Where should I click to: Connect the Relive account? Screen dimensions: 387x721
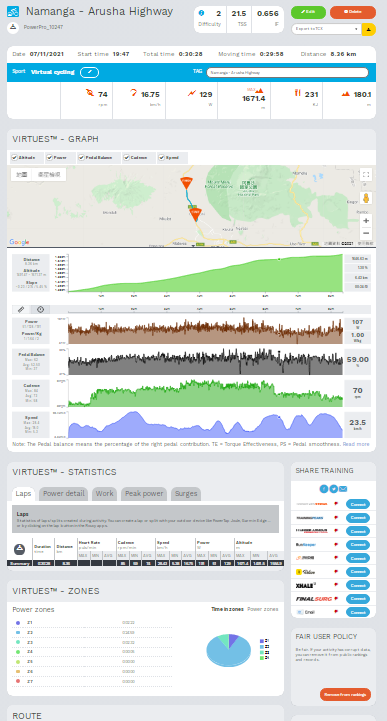coord(358,572)
